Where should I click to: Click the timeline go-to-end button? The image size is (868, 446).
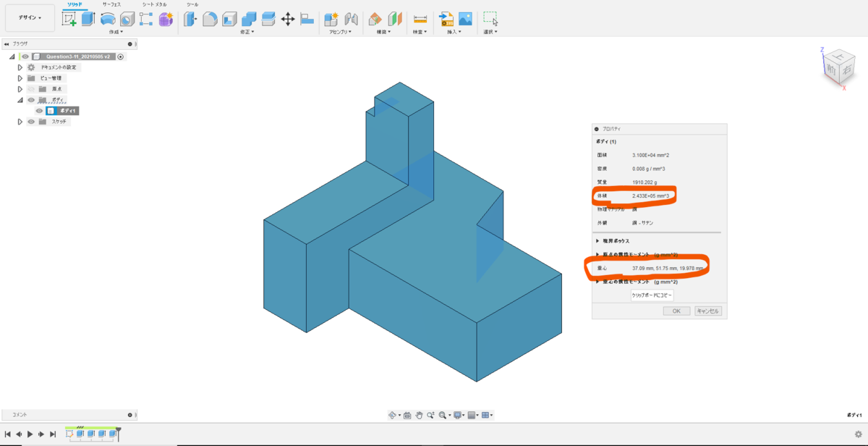tap(53, 434)
